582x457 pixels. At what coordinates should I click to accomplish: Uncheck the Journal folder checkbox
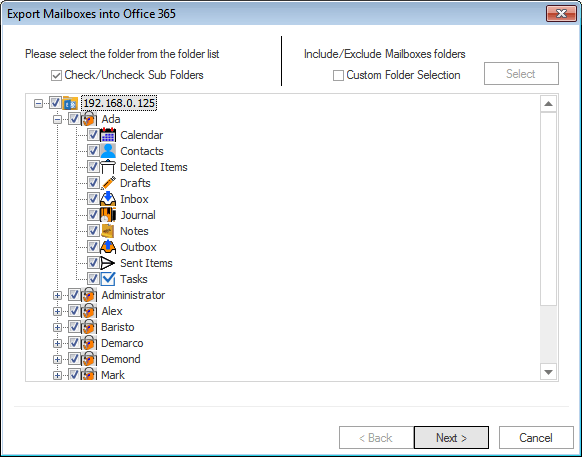click(x=93, y=215)
